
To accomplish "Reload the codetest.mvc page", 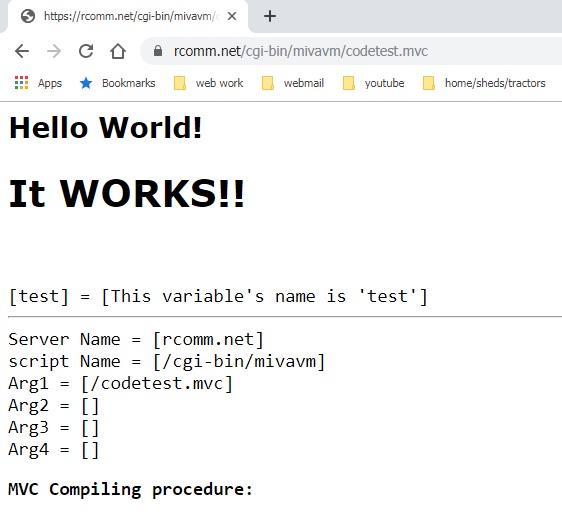I will 86,51.
